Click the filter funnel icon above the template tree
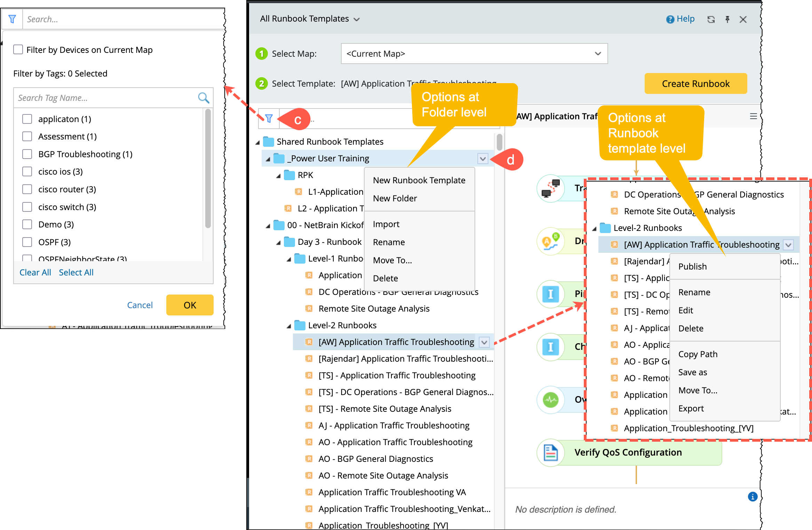The height and width of the screenshot is (530, 812). click(x=269, y=119)
